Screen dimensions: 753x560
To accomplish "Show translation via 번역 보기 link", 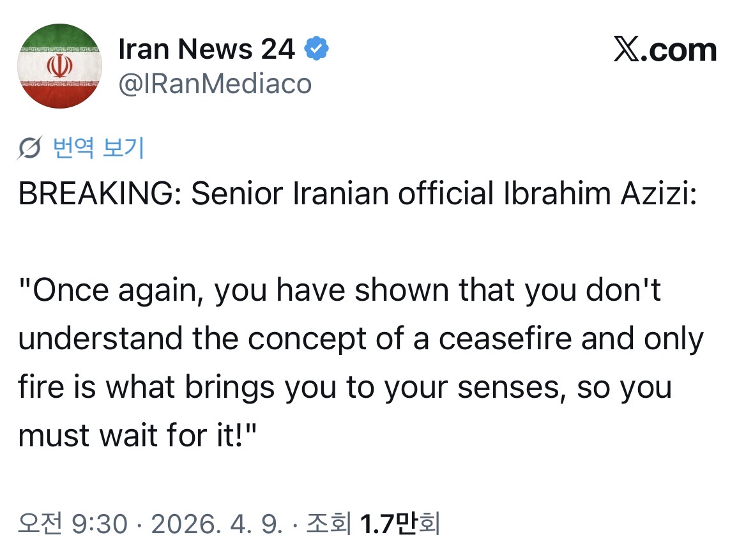I will pos(98,148).
